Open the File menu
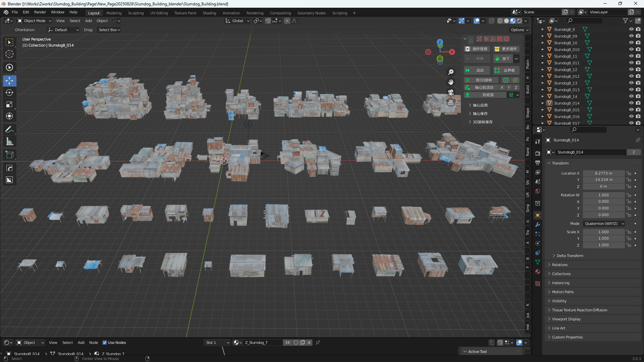Screen dimensions: 644x362 click(x=15, y=12)
